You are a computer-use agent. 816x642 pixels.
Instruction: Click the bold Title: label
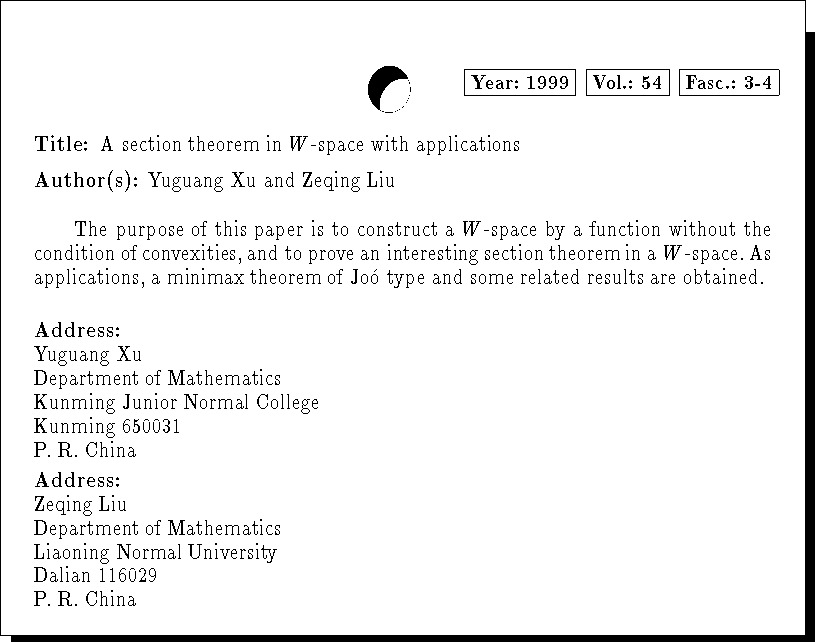click(62, 144)
